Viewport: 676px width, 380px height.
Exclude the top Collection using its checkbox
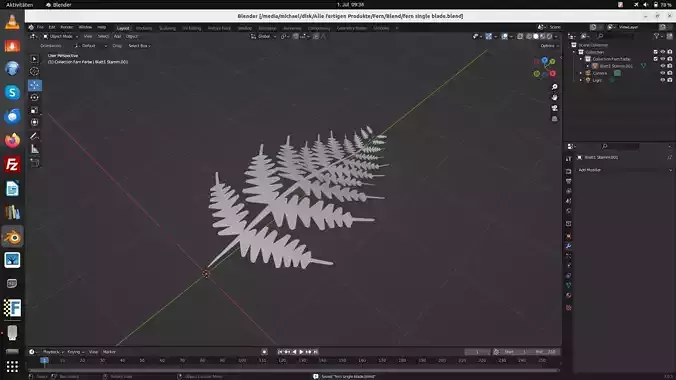656,52
